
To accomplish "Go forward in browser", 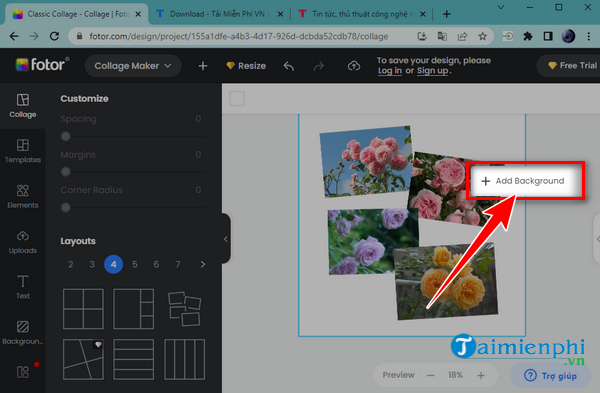I will click(x=34, y=36).
